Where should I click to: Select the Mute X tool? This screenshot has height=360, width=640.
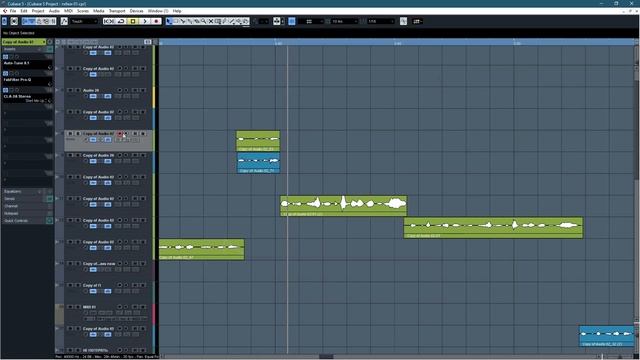[x=211, y=21]
